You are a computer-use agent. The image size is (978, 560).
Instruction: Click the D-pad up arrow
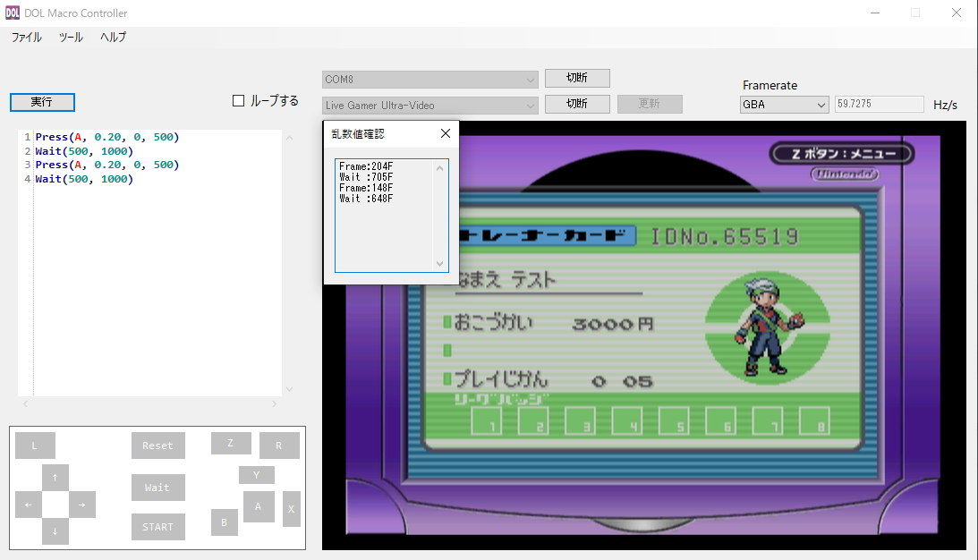(x=55, y=478)
